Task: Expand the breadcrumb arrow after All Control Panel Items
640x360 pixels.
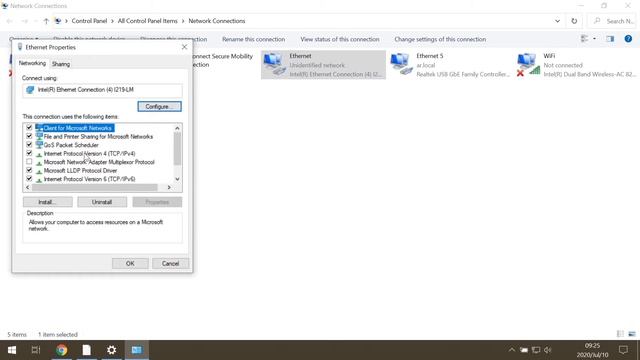Action: click(x=183, y=21)
